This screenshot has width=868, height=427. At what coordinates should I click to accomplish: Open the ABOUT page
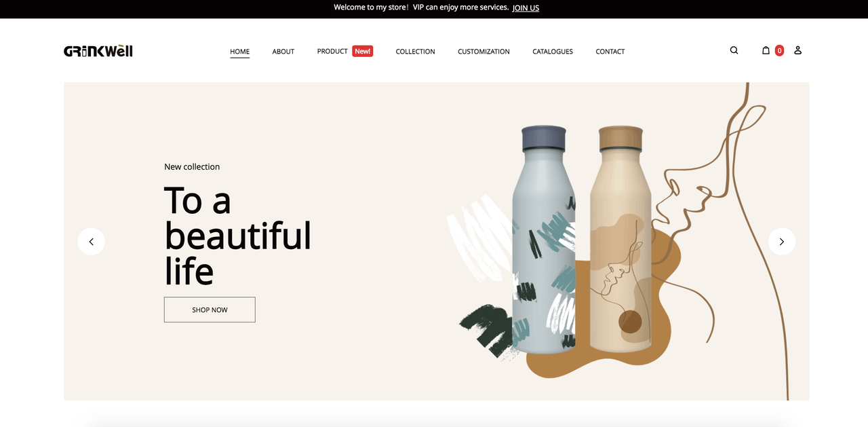(x=283, y=52)
